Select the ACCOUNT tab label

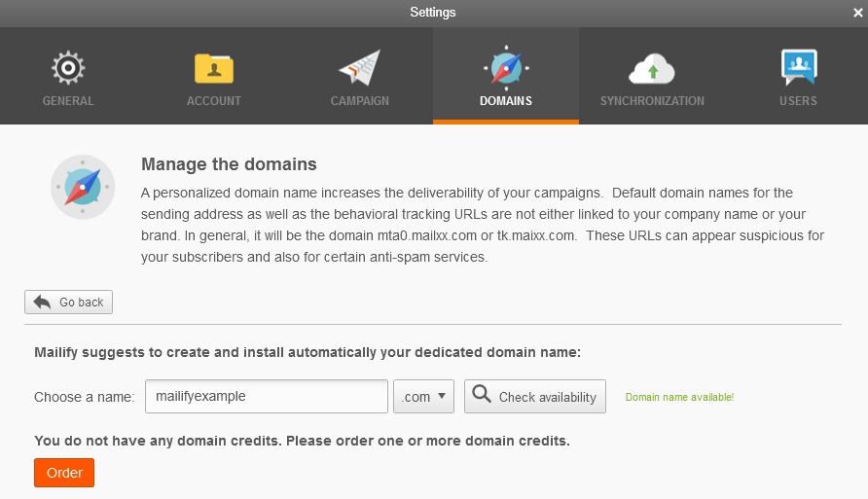(214, 101)
